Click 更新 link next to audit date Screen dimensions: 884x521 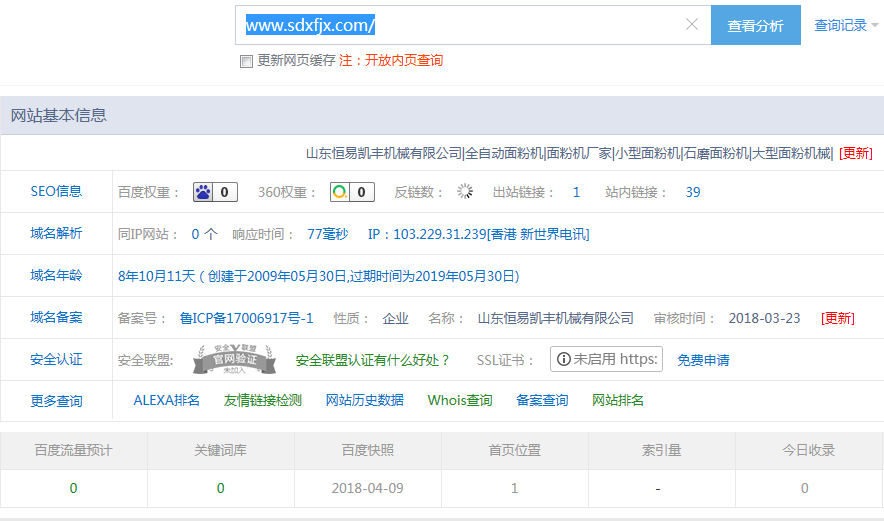click(x=837, y=318)
